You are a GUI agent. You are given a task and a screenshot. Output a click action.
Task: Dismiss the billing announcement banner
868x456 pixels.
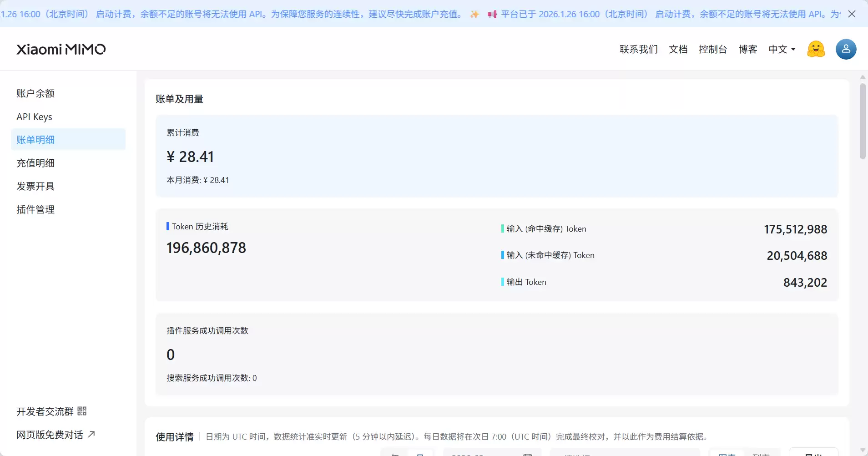[852, 14]
